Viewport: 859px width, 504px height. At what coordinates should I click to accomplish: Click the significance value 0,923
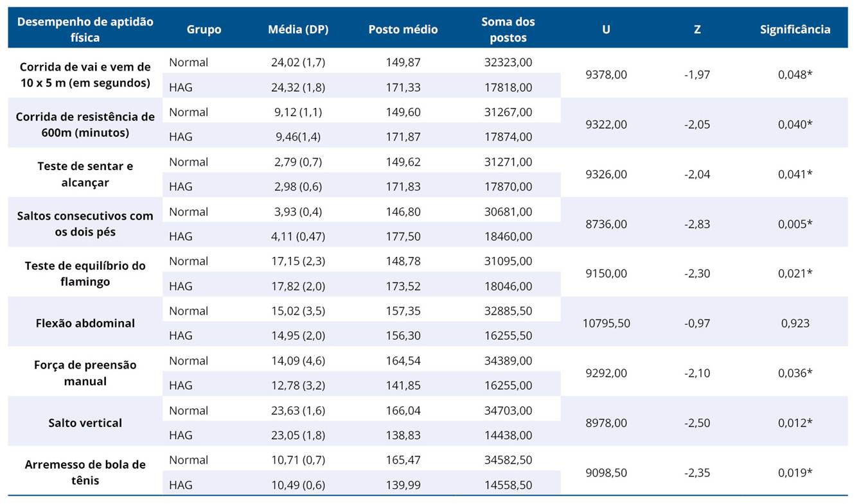click(x=795, y=324)
